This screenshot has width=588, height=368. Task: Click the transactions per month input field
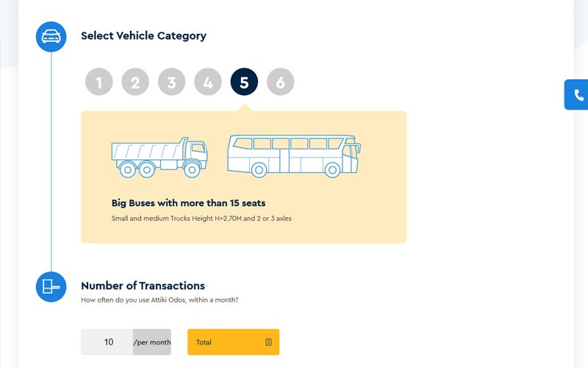pyautogui.click(x=107, y=342)
